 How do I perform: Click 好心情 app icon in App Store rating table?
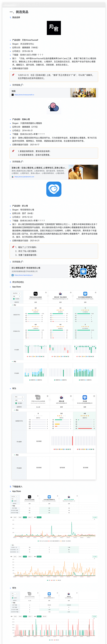[x=85, y=294]
